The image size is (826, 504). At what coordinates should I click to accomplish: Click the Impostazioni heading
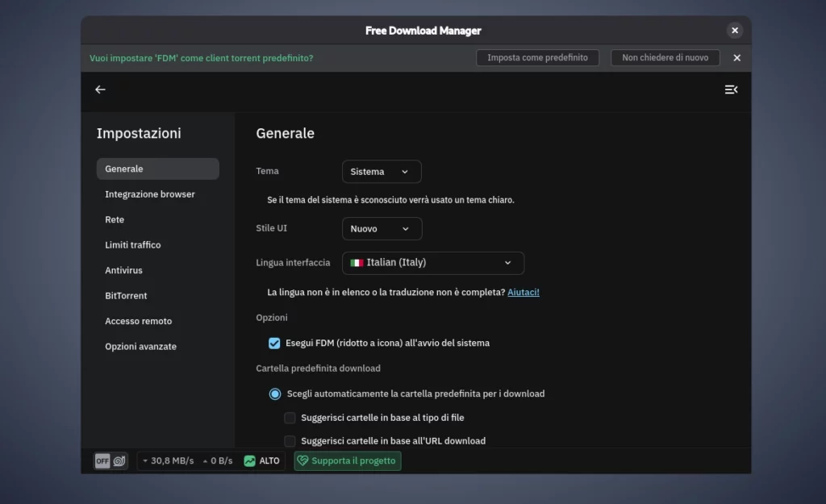tap(139, 133)
